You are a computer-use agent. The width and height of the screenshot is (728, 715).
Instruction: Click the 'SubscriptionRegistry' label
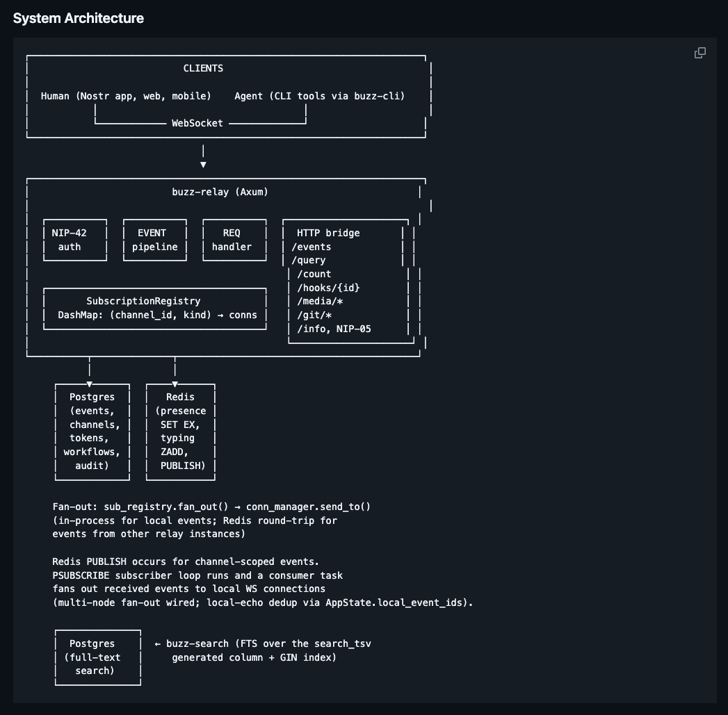pyautogui.click(x=143, y=301)
